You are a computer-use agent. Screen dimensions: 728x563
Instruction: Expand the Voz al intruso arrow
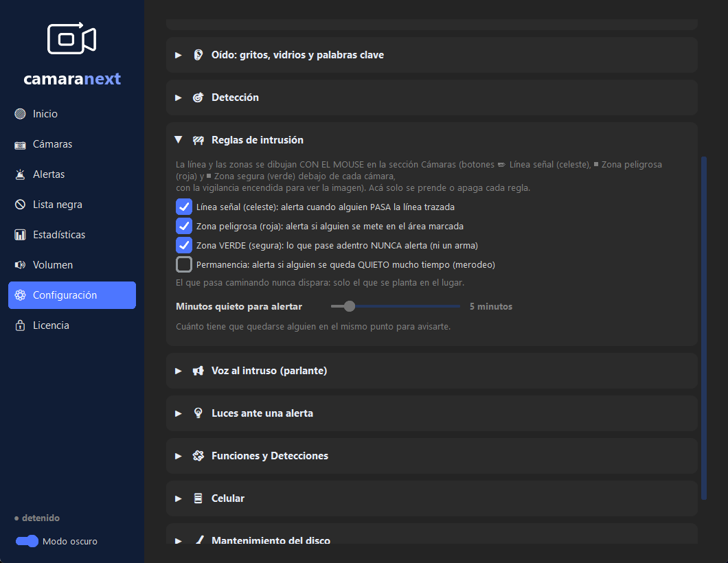179,371
